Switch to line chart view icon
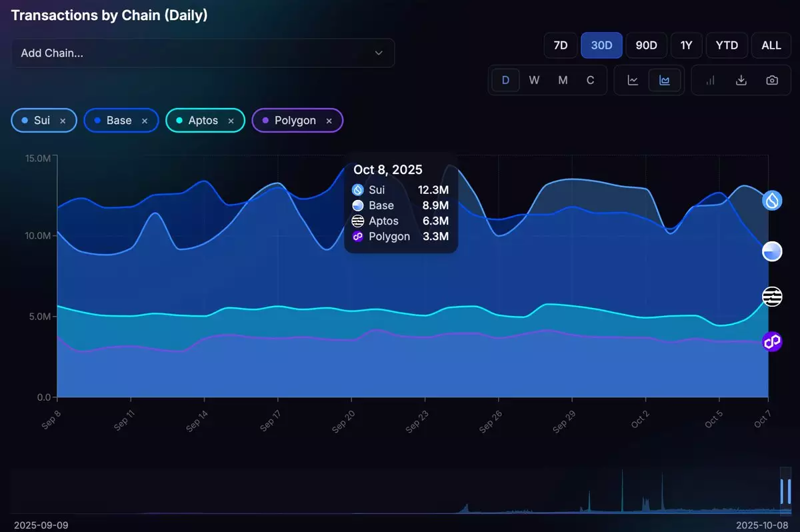 coord(633,80)
